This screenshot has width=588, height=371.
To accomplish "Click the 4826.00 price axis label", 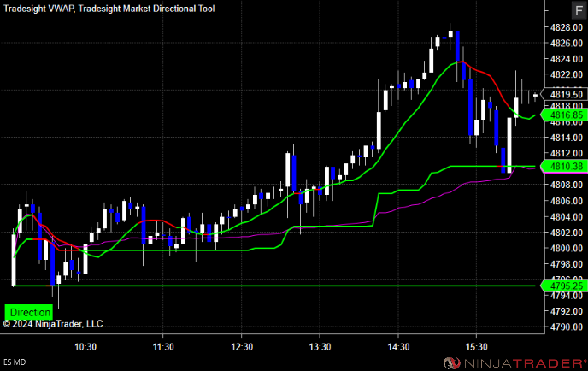I will pyautogui.click(x=567, y=43).
